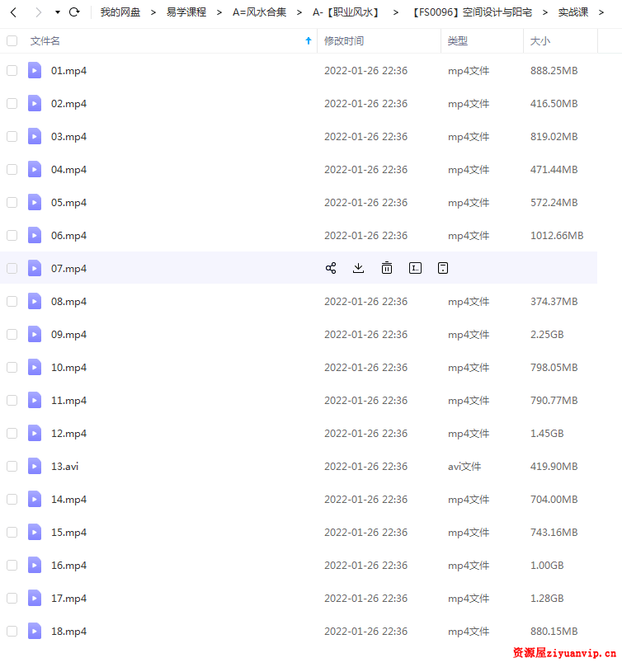
Task: Click the video icon of 04.mp4
Action: (x=35, y=169)
